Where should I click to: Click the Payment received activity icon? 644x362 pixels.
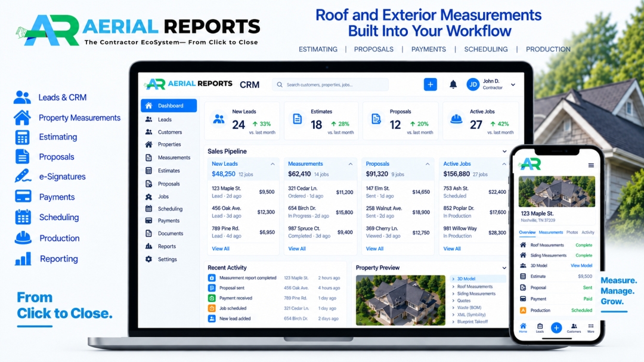(212, 298)
